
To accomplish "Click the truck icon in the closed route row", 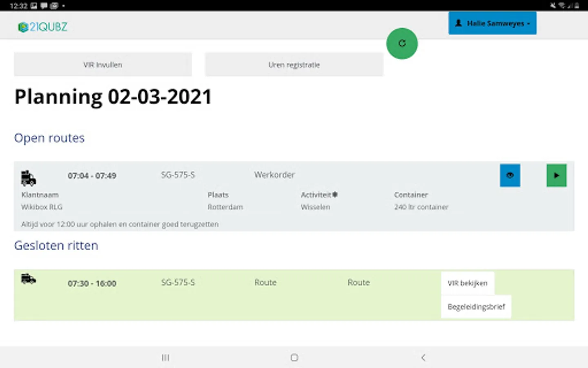I will tap(29, 279).
